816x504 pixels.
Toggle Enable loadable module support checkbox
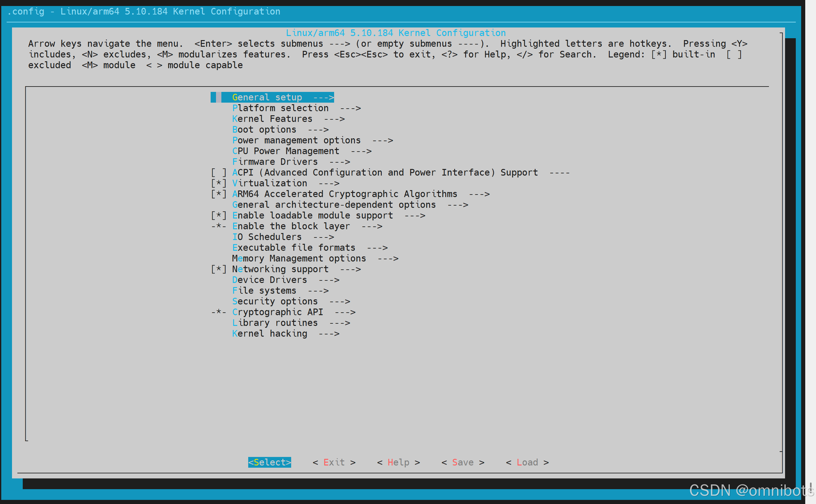click(x=219, y=216)
